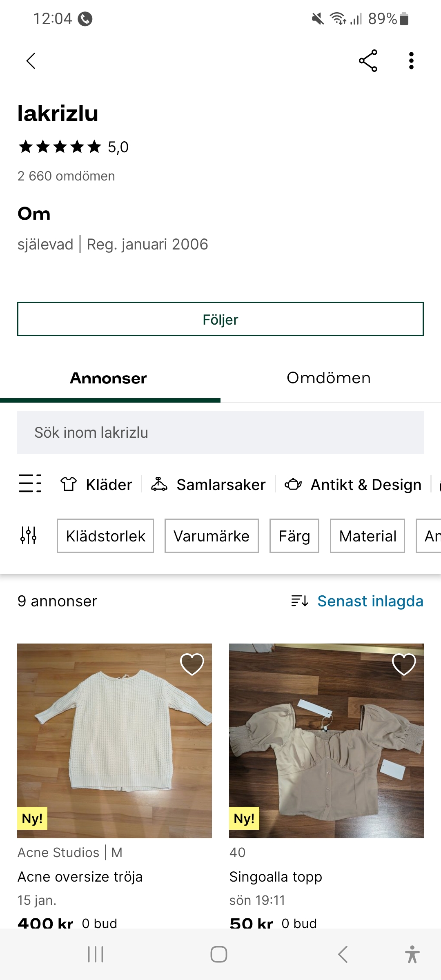Share the lakrizlu seller profile
The width and height of the screenshot is (441, 980).
click(x=368, y=61)
